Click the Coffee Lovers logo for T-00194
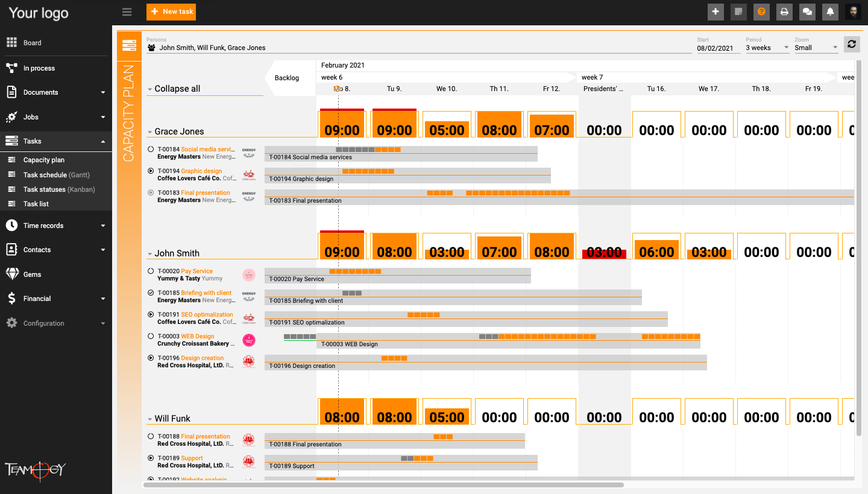Viewport: 868px width, 494px height. [248, 174]
